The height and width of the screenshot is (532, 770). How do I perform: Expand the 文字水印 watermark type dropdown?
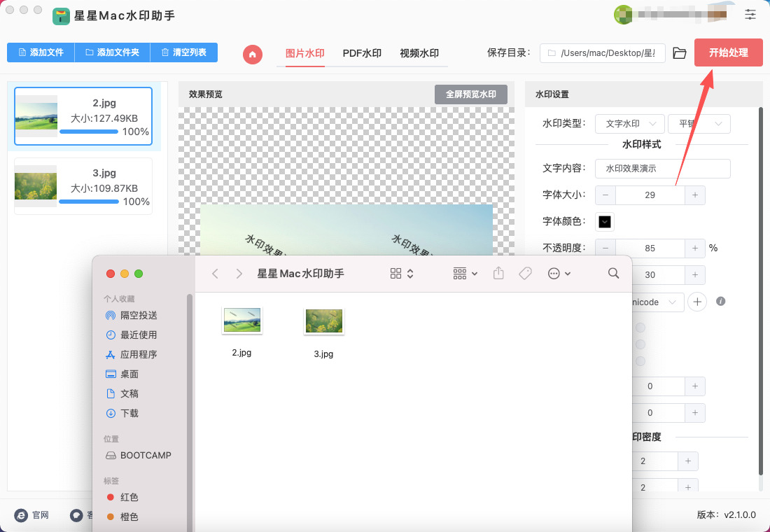pyautogui.click(x=629, y=124)
